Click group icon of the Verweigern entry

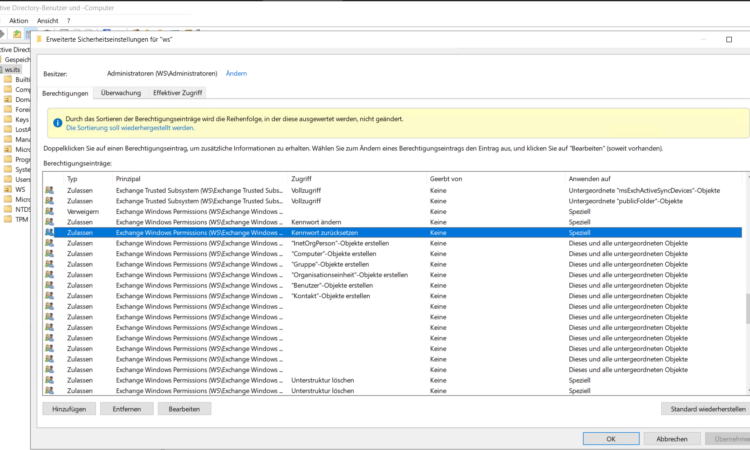click(49, 211)
